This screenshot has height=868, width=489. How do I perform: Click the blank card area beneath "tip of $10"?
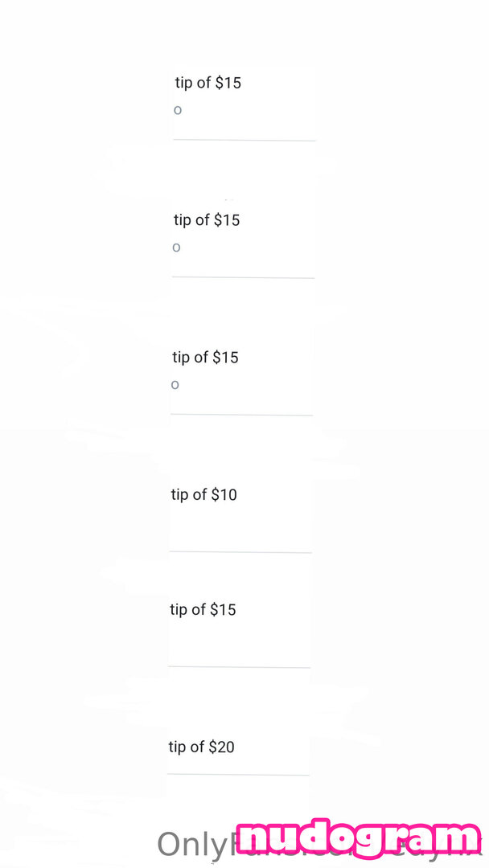[240, 526]
